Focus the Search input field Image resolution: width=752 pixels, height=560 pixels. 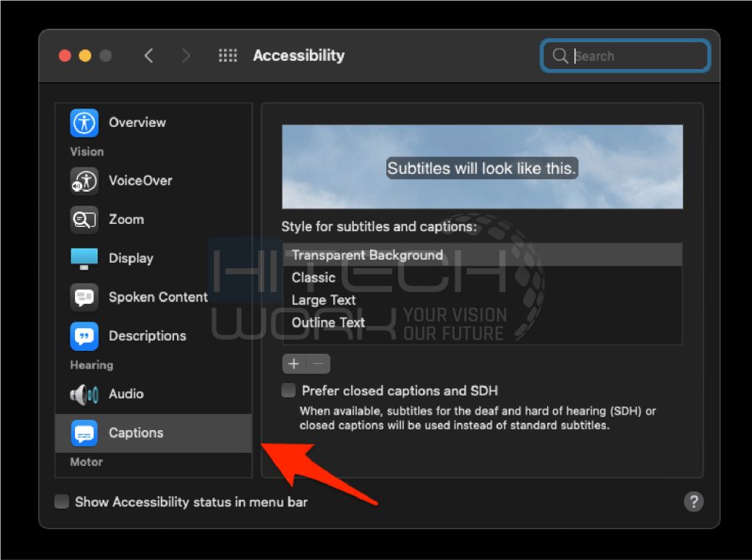coord(626,56)
